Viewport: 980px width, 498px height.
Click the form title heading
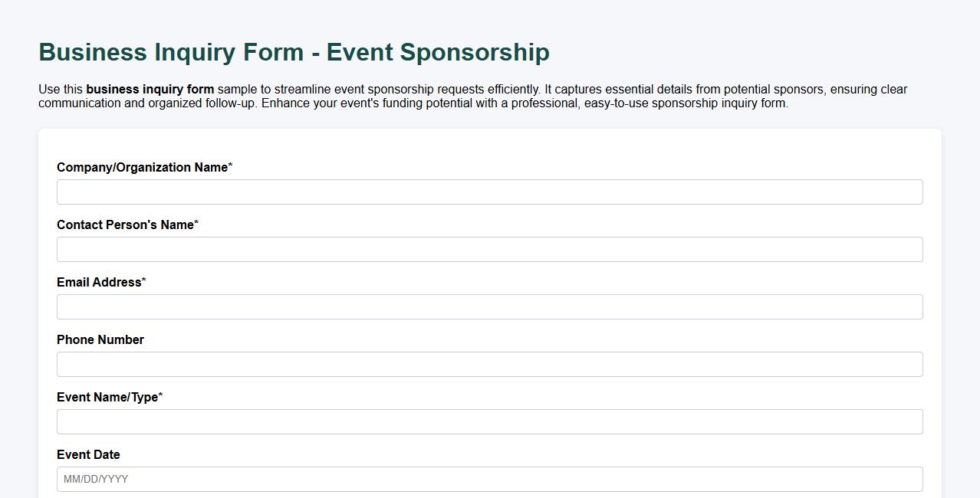294,52
